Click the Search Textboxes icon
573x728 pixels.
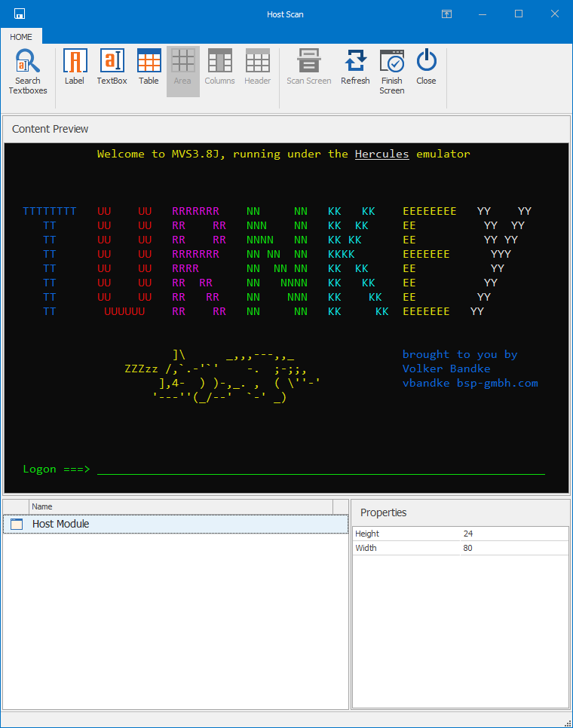coord(28,62)
